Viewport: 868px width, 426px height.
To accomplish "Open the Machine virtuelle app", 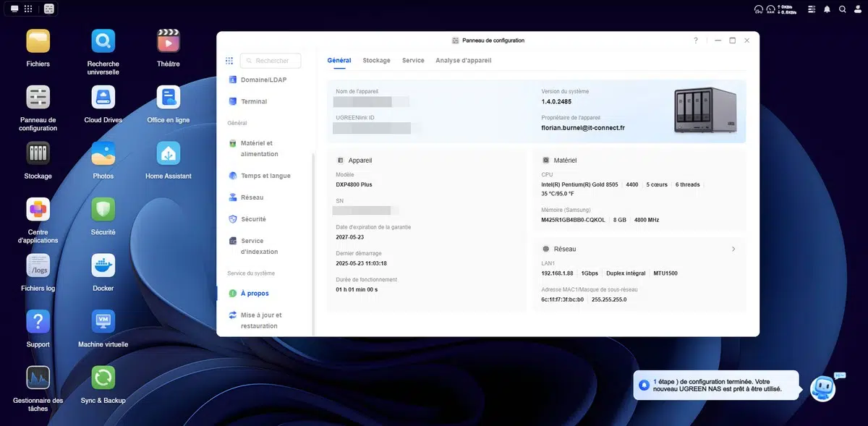I will pyautogui.click(x=103, y=322).
